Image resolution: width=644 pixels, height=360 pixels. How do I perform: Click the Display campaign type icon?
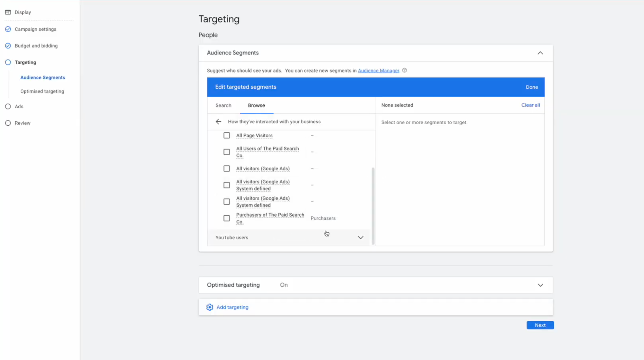8,12
